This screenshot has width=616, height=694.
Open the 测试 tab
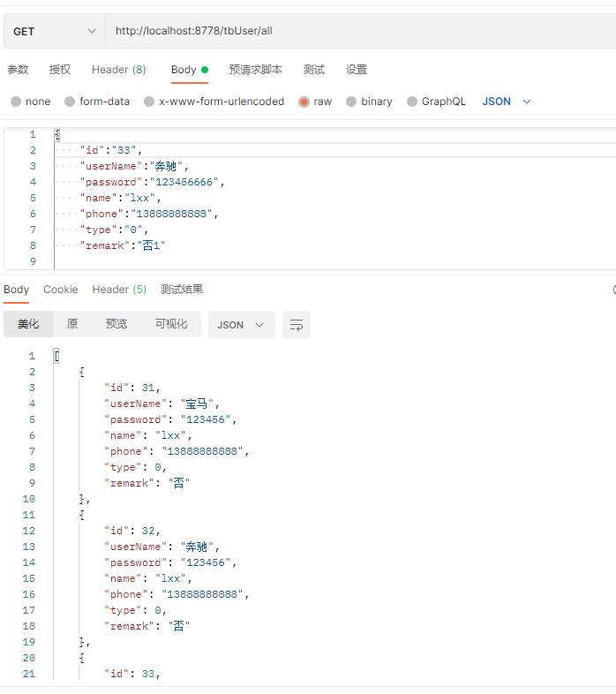[314, 70]
